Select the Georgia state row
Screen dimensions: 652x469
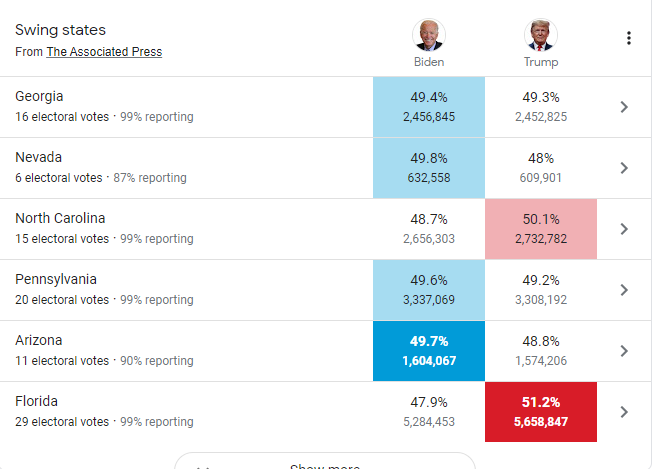tap(325, 107)
